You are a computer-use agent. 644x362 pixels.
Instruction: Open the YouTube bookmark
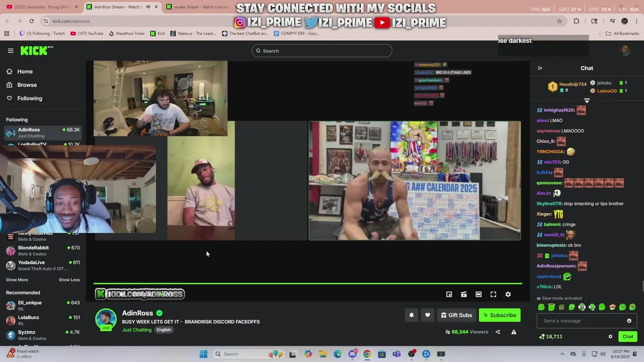point(87,34)
